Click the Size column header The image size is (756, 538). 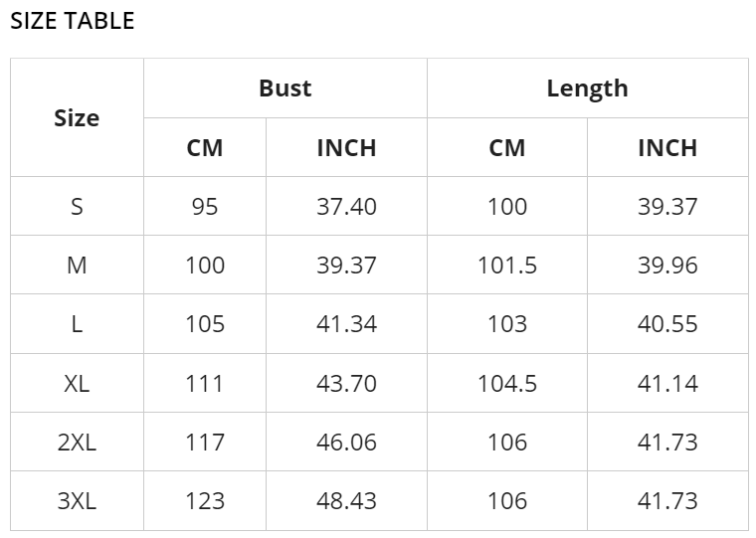77,117
